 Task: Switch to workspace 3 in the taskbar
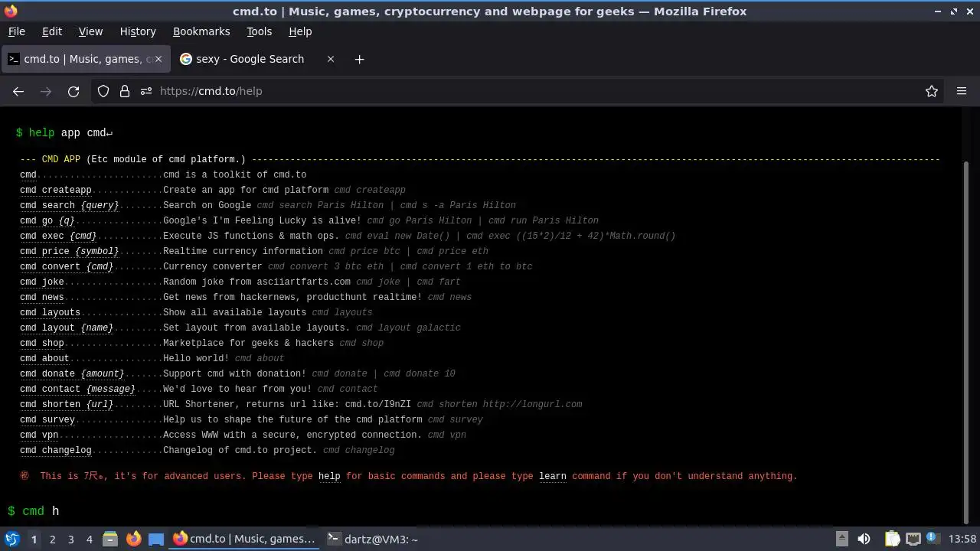tap(70, 539)
